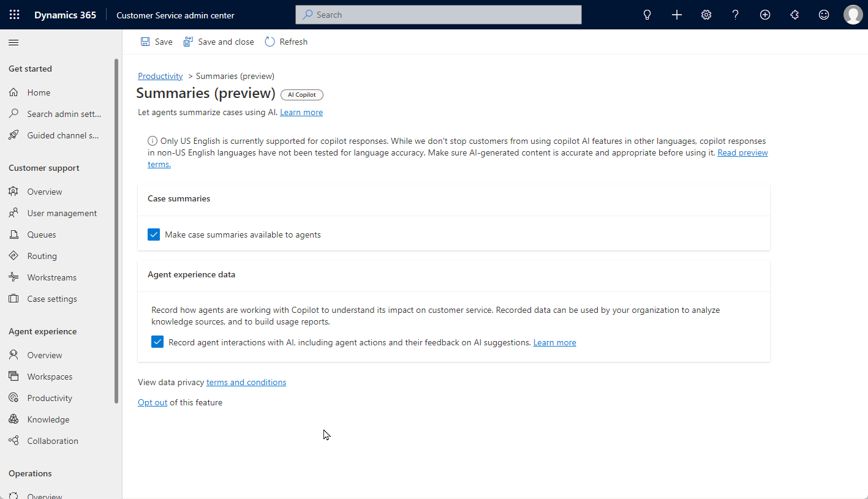The height and width of the screenshot is (499, 868).
Task: Uncheck Make case summaries available to agents
Action: point(154,234)
